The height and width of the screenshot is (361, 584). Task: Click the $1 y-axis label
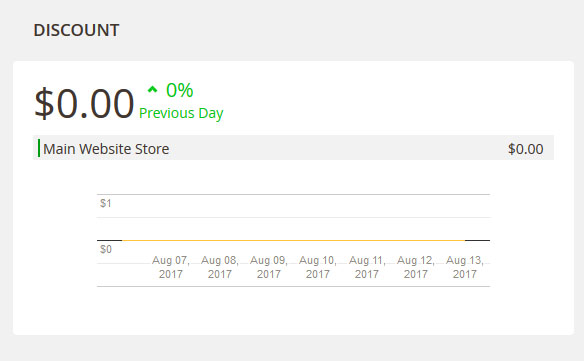[105, 203]
